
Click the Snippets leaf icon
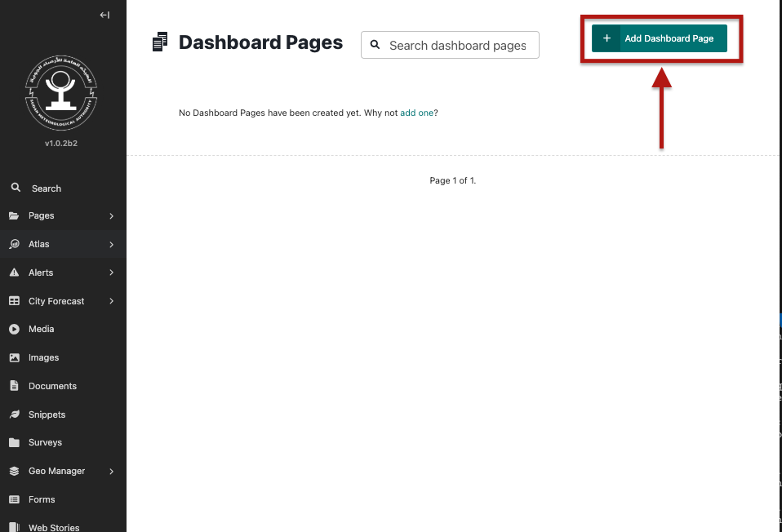click(15, 415)
